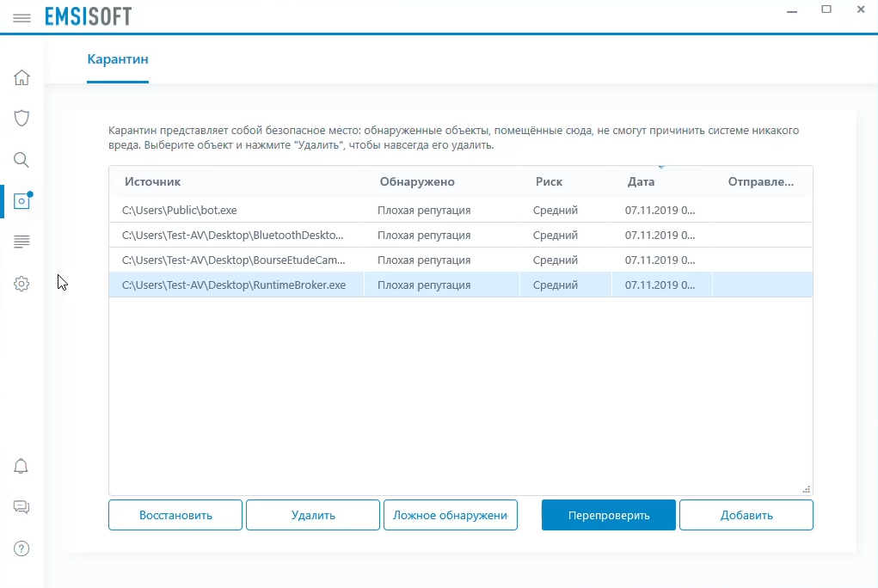Show notifications bell icon
Viewport: 878px width, 588px height.
point(22,467)
